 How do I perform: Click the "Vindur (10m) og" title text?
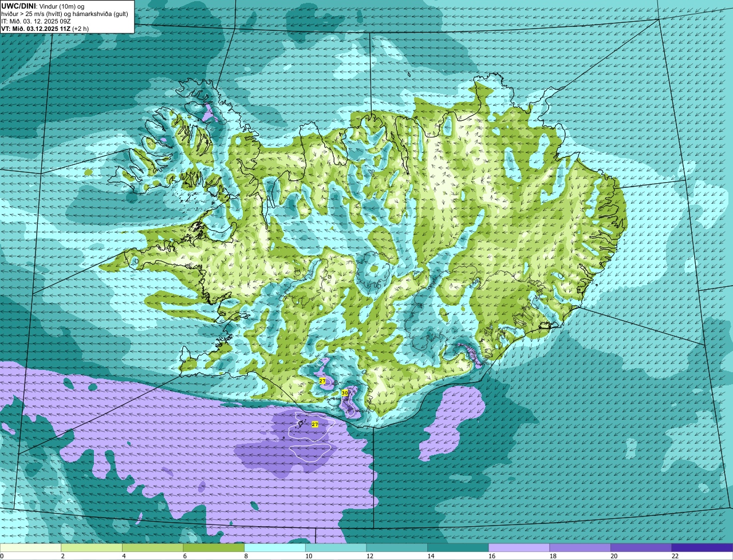[61, 6]
